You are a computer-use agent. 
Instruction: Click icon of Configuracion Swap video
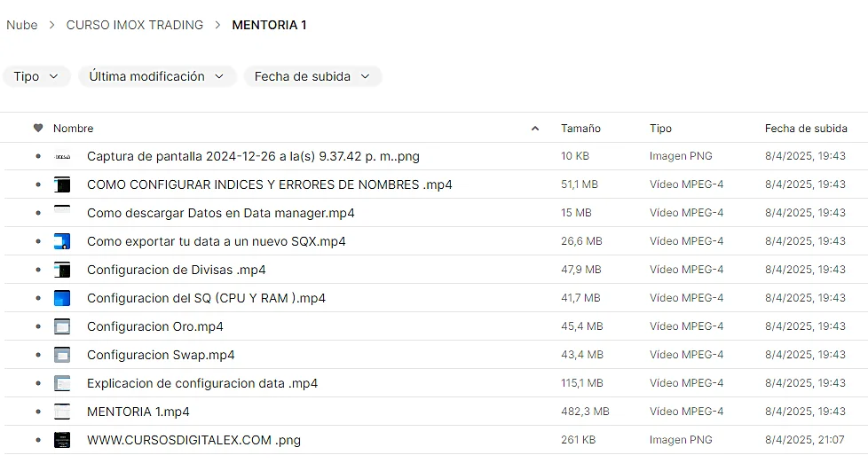[62, 355]
